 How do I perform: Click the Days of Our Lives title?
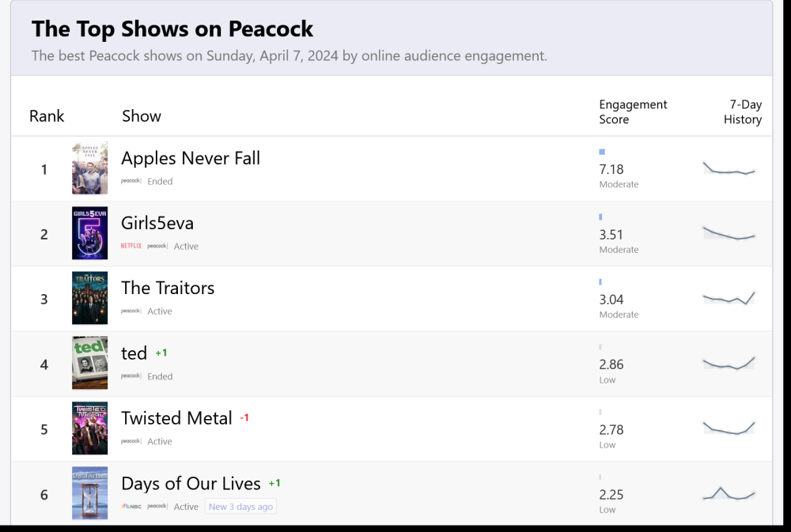[191, 483]
